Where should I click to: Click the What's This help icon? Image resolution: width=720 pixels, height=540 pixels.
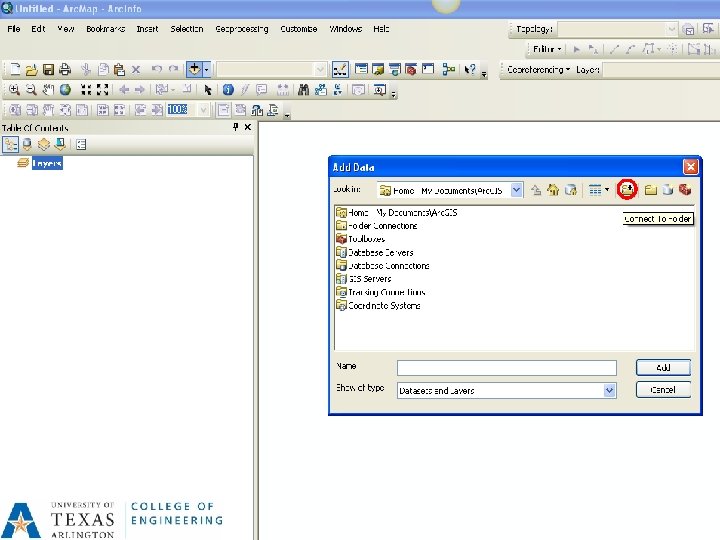pos(470,69)
